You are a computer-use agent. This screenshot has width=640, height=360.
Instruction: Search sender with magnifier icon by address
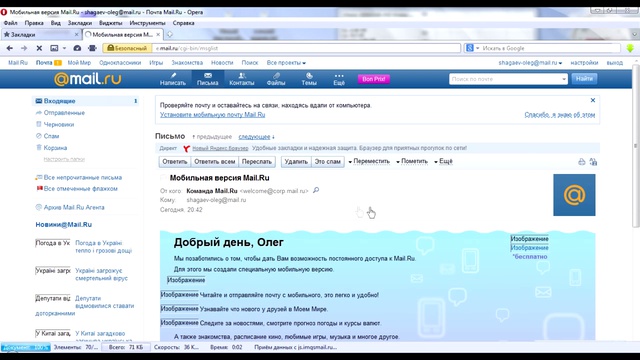click(x=316, y=190)
